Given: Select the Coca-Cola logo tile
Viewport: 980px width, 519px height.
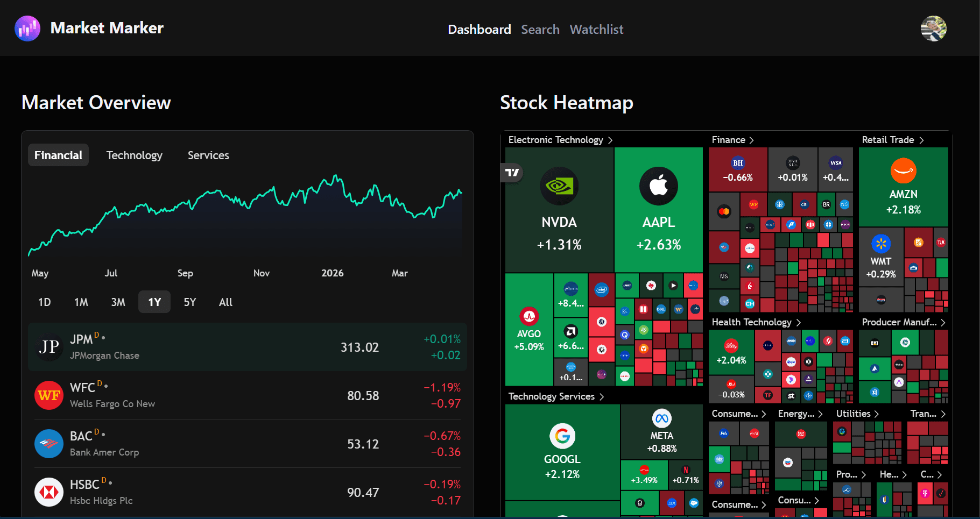Looking at the screenshot, I should (755, 433).
